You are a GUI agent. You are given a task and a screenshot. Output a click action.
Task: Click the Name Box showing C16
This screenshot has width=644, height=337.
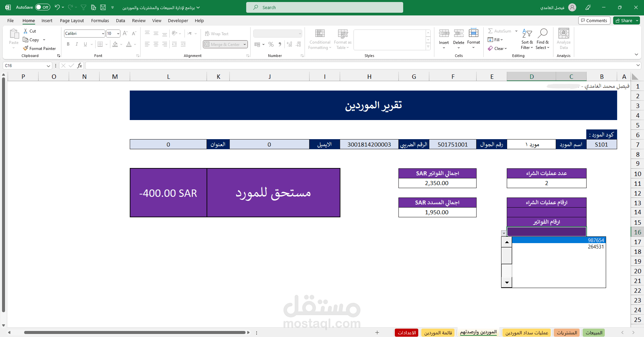coord(27,65)
